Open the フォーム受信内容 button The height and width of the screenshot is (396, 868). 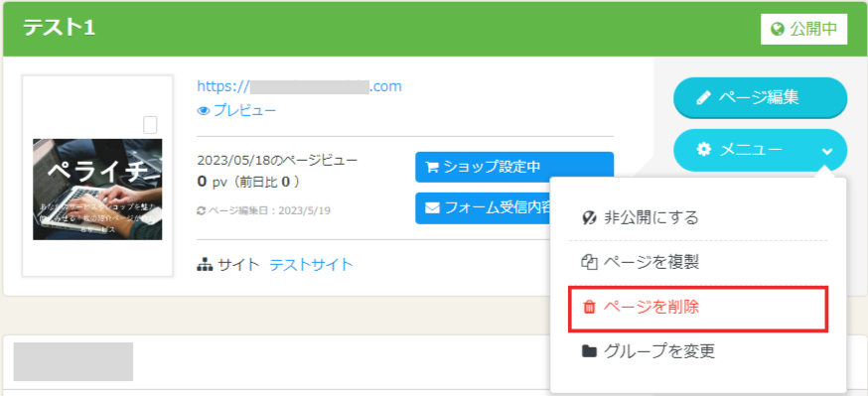click(484, 208)
